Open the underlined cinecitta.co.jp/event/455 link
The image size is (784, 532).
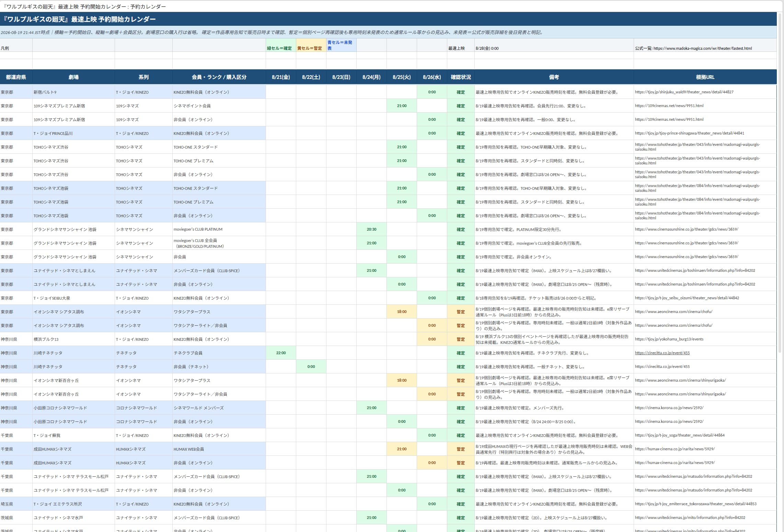(x=662, y=353)
